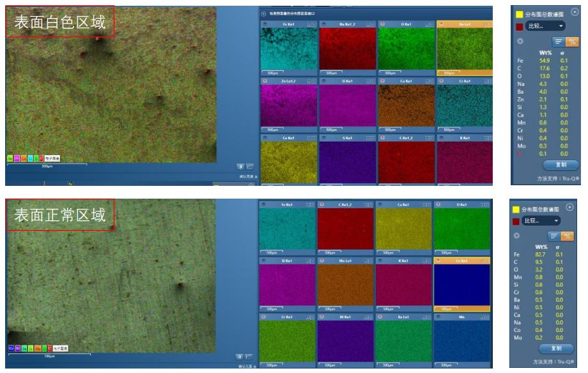Image resolution: width=588 pixels, height=373 pixels.
Task: Click the play arrow icon in the bottom sum spectrum panel
Action: 571,207
